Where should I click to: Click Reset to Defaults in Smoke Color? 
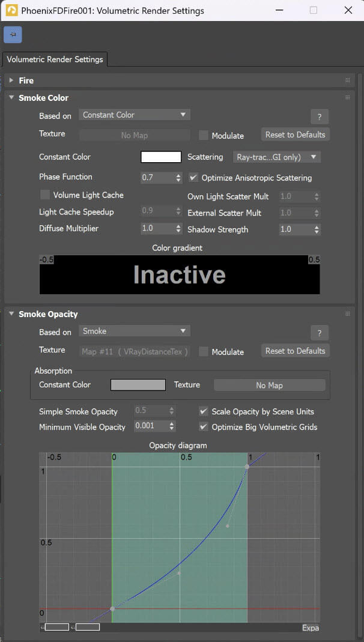pyautogui.click(x=295, y=135)
